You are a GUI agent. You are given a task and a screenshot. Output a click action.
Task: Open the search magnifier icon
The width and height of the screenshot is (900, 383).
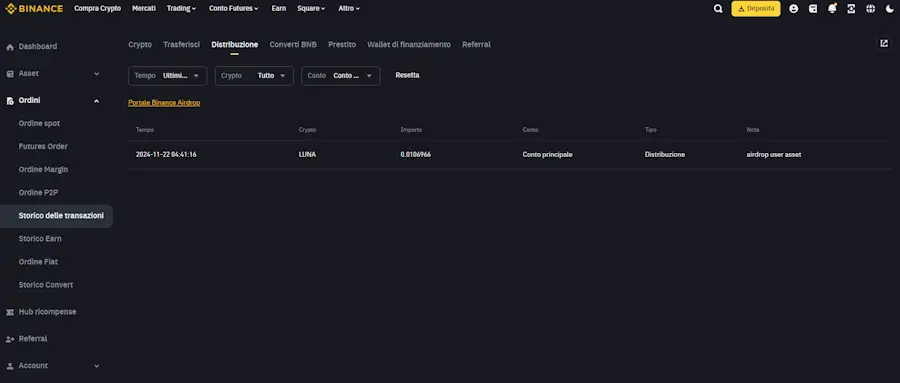[717, 9]
